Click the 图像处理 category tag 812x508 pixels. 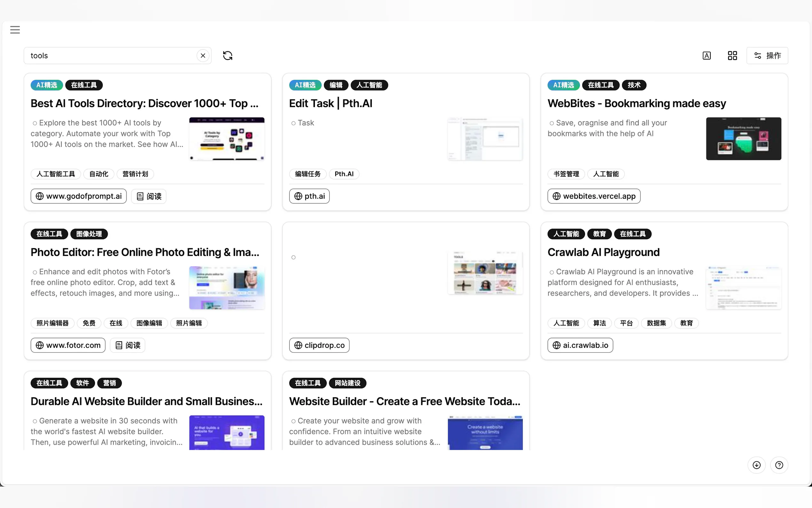click(89, 234)
